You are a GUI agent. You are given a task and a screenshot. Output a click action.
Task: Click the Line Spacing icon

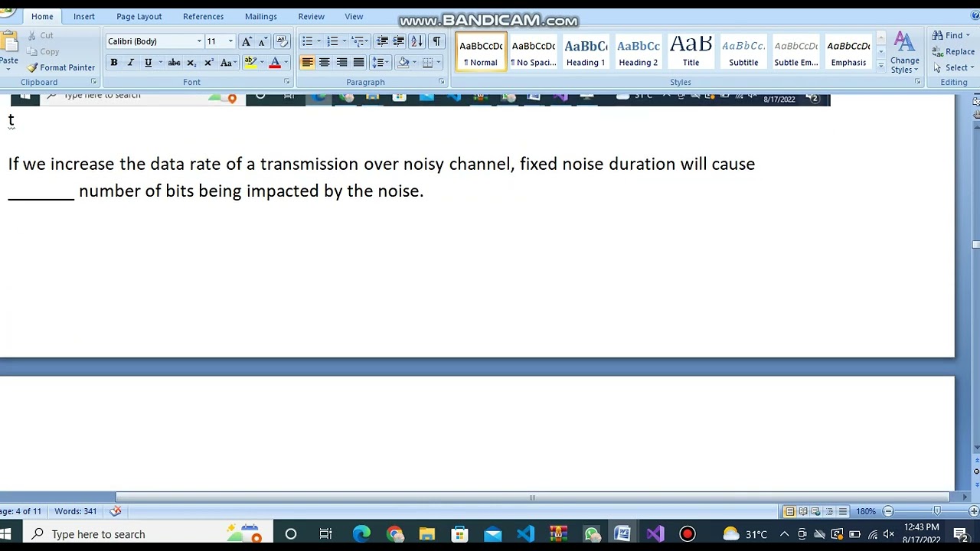tap(378, 63)
